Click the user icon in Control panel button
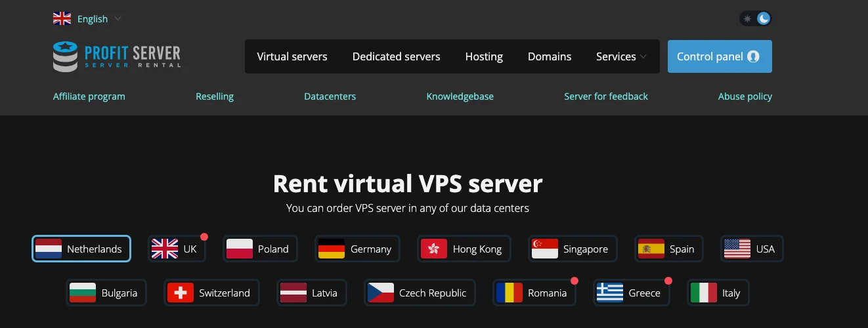Image resolution: width=868 pixels, height=328 pixels. pyautogui.click(x=753, y=56)
